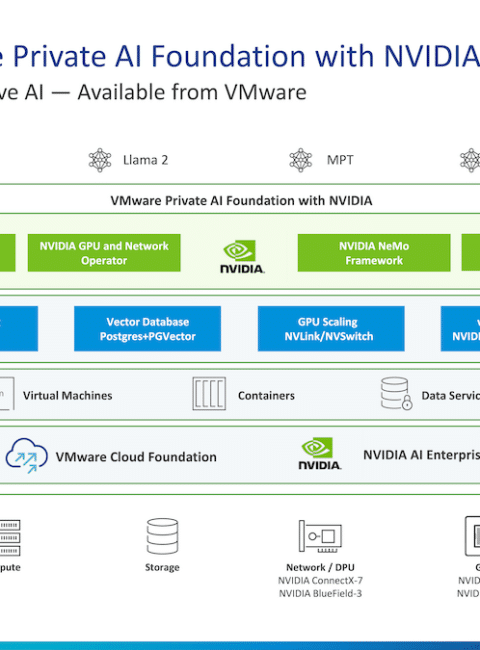Click the slide title Private AI Foundation with NVIDIA
The image size is (480, 650).
[x=246, y=56]
